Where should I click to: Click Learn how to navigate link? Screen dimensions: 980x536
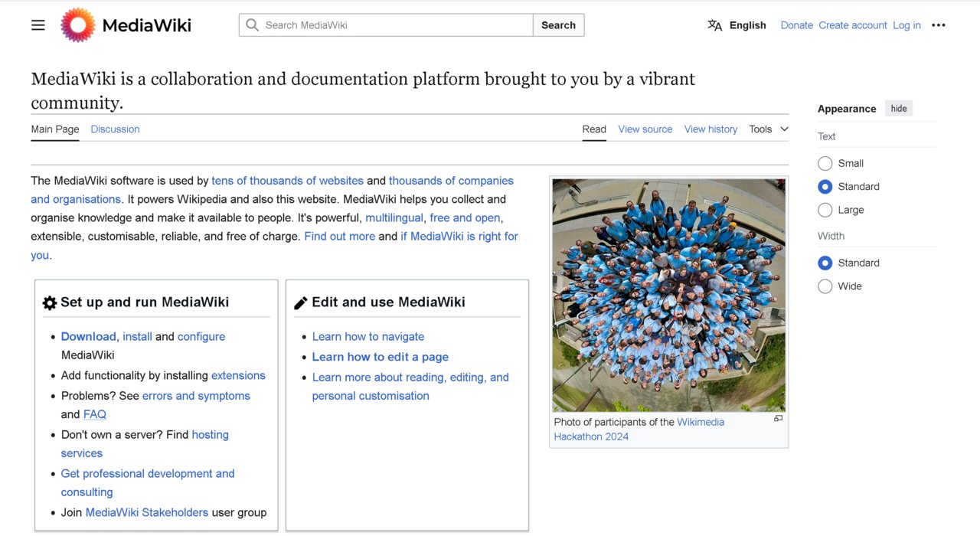368,337
